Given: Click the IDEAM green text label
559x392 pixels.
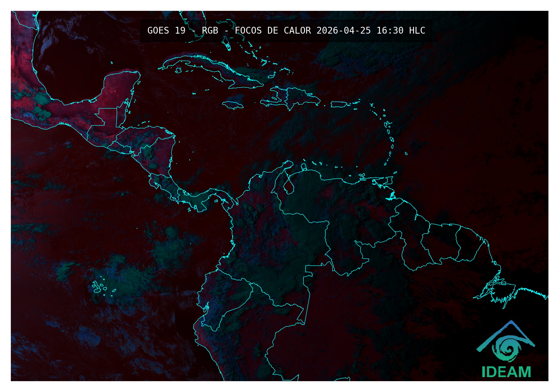Looking at the screenshot, I should 506,372.
